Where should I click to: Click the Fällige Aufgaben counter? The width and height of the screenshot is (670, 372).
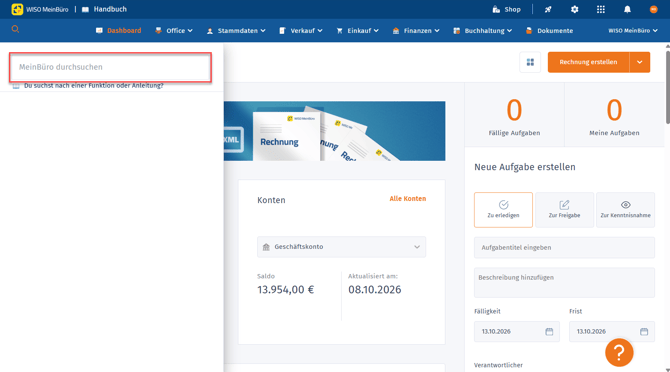(x=514, y=116)
